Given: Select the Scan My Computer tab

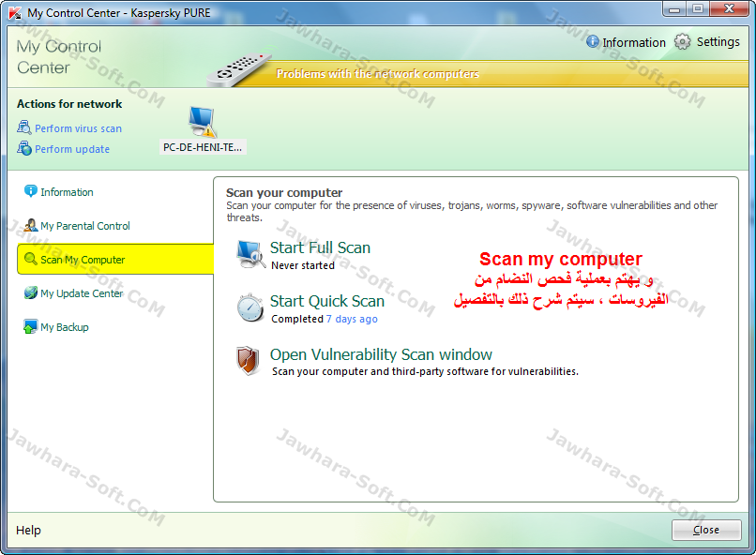Looking at the screenshot, I should [x=115, y=259].
